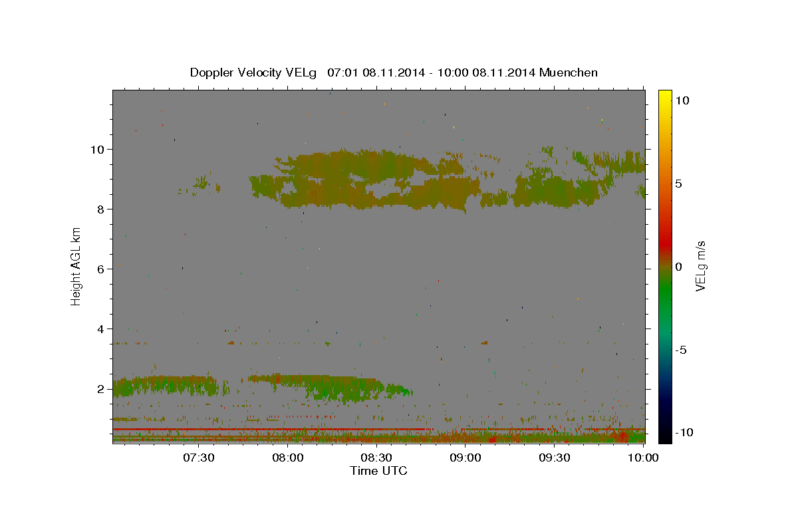798x532 pixels.
Task: Click the Height AGL km axis title
Action: coord(76,266)
